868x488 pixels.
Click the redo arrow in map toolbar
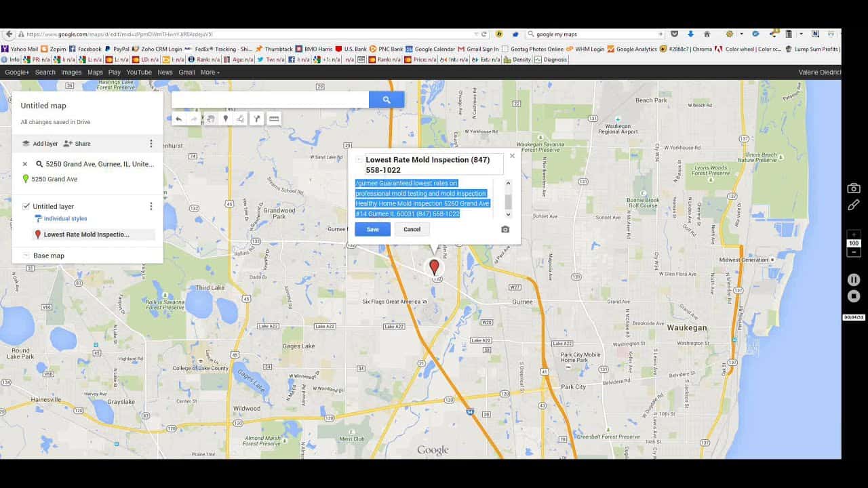pos(194,119)
